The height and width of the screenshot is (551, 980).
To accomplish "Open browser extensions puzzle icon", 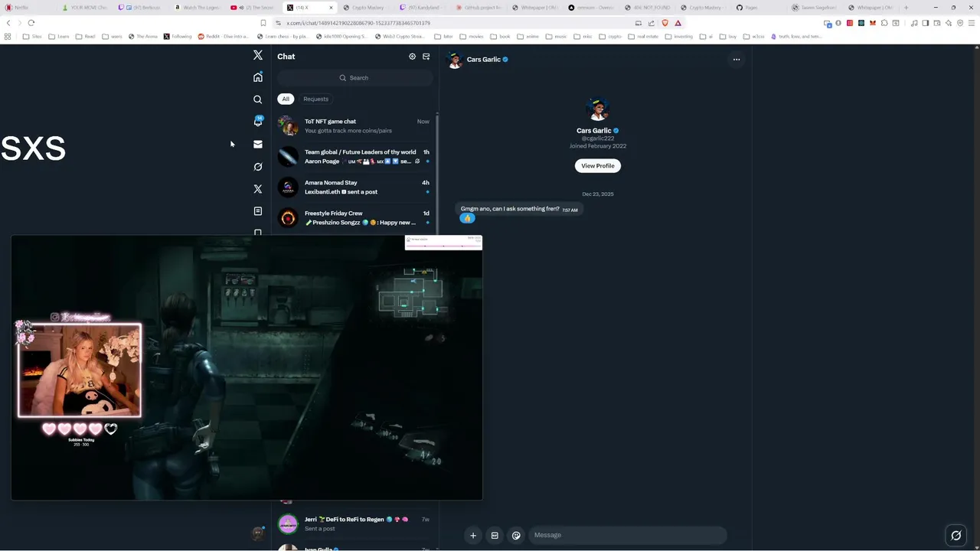I will [884, 23].
